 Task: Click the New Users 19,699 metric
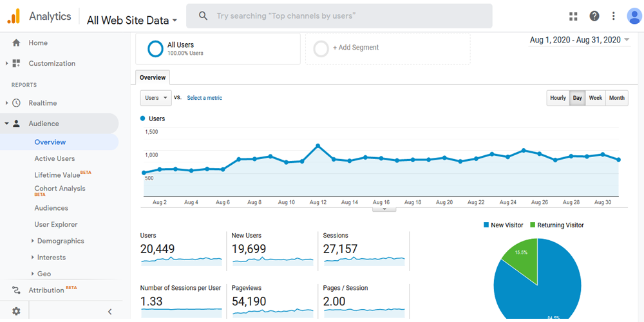[249, 249]
